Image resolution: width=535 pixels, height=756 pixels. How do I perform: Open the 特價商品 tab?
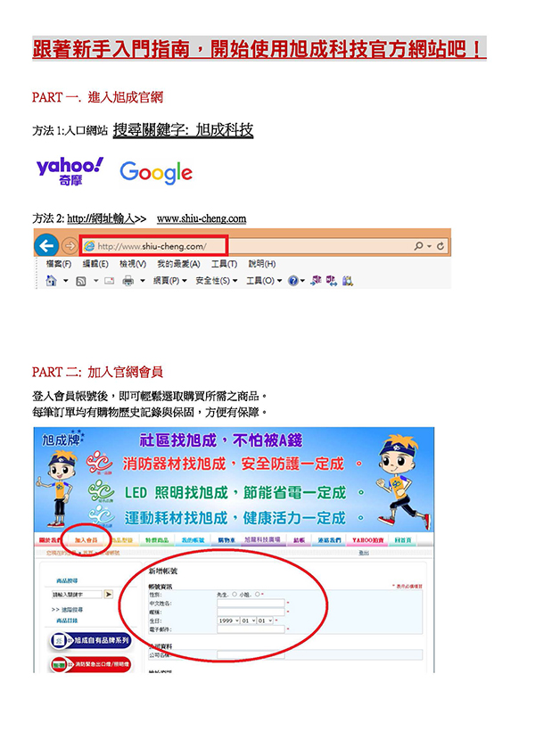click(x=157, y=540)
